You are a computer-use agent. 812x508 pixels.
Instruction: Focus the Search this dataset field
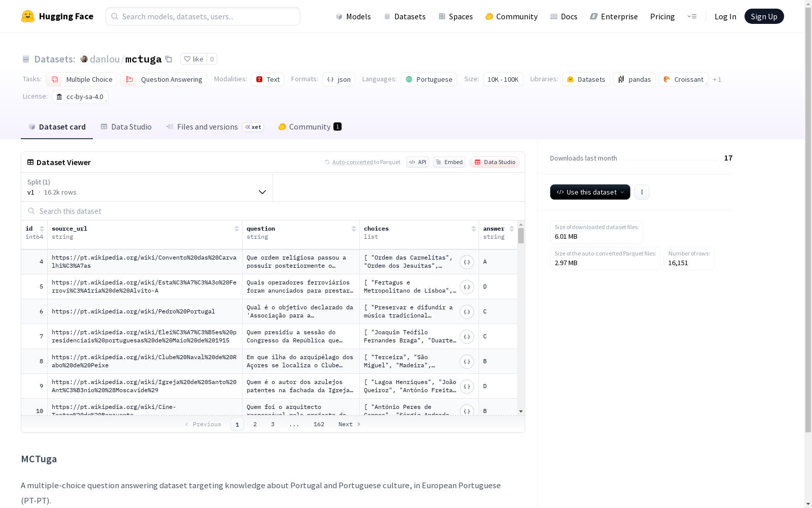273,211
